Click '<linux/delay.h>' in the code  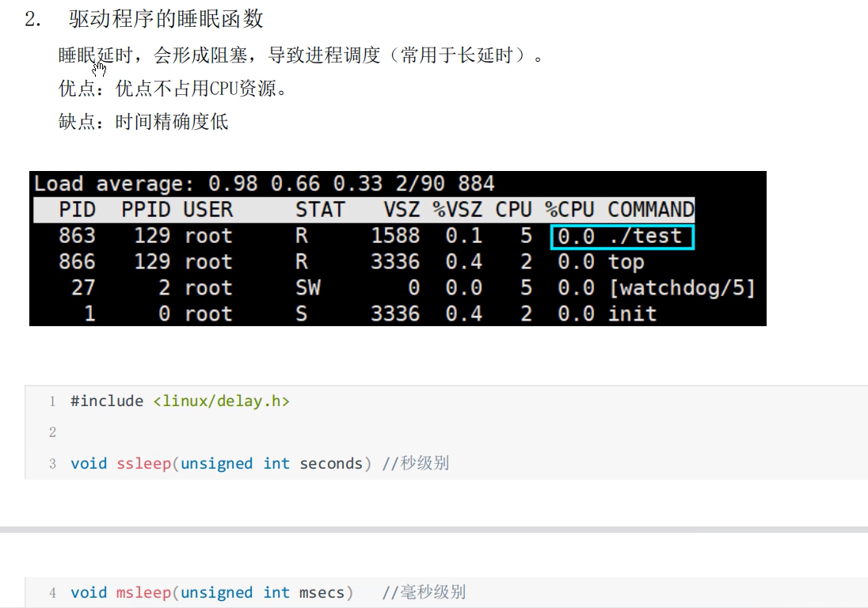[222, 401]
